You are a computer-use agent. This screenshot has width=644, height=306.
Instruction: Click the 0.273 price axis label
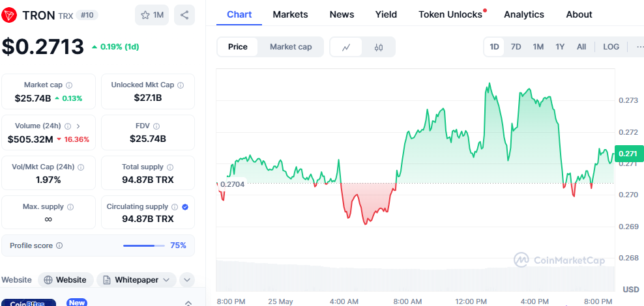pyautogui.click(x=627, y=100)
